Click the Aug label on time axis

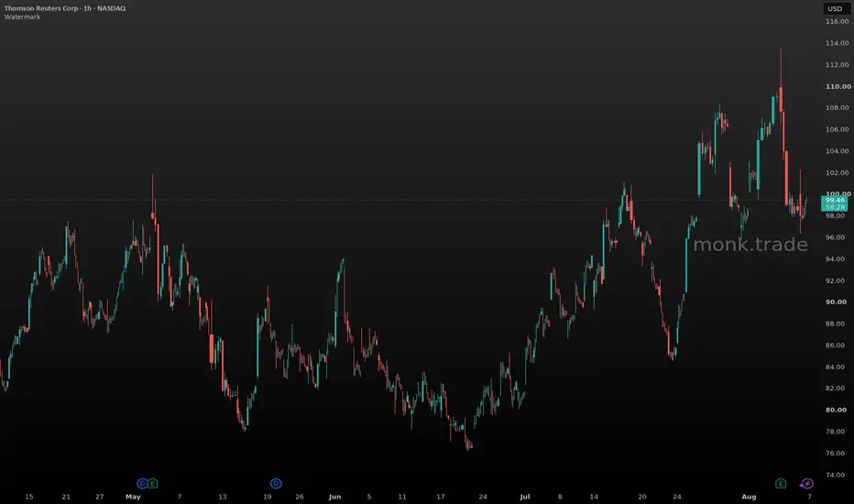coord(749,497)
